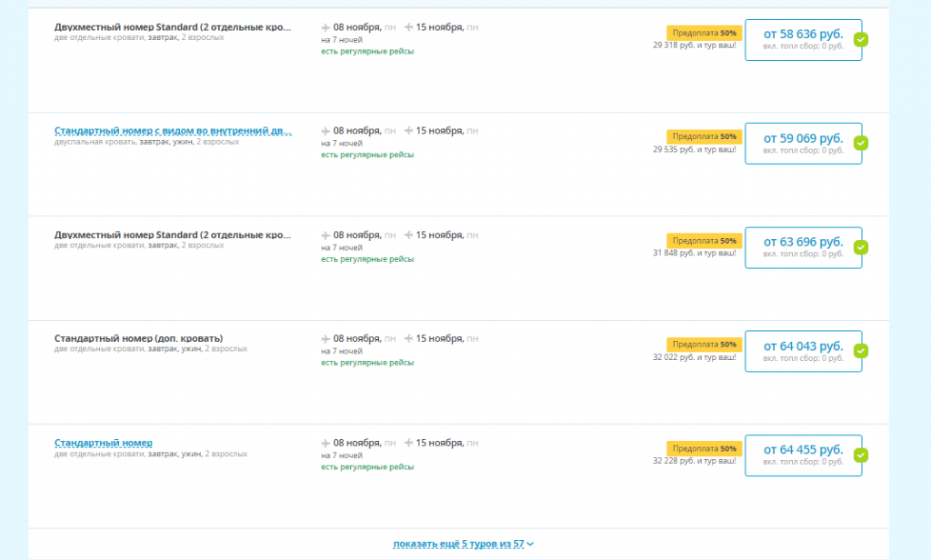The width and height of the screenshot is (931, 560).
Task: Click 'есть регулярные рейсы' in 58 636 руб. row
Action: click(367, 51)
